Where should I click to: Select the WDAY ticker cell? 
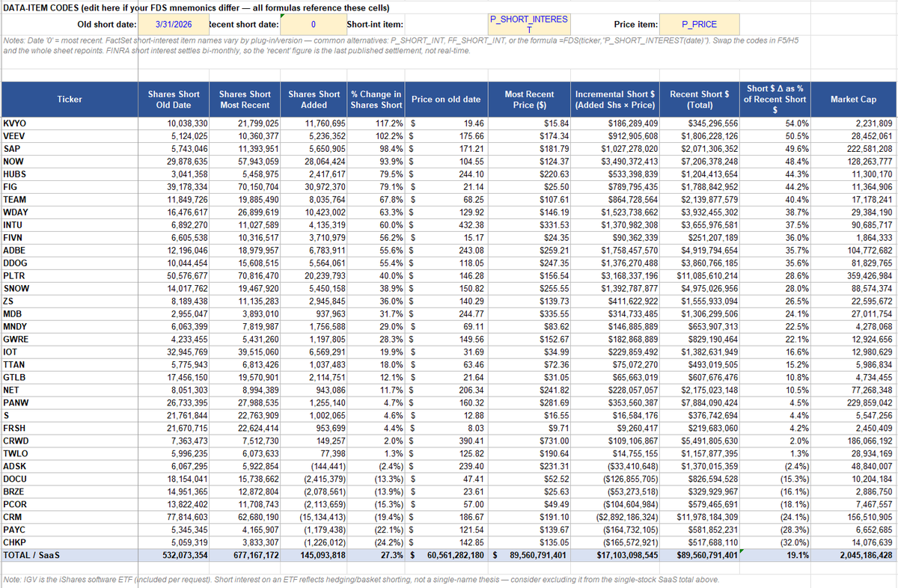70,212
